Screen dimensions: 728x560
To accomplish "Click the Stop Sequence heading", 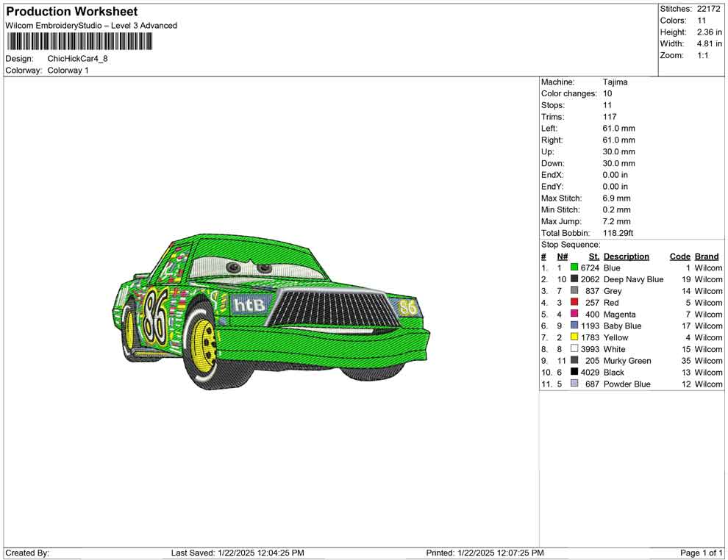I will click(571, 245).
